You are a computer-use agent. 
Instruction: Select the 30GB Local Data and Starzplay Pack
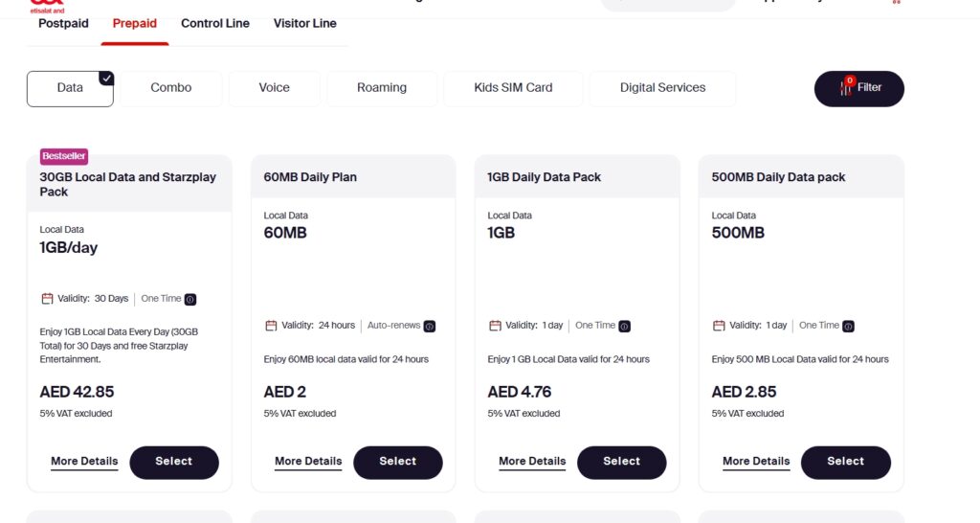click(x=174, y=462)
